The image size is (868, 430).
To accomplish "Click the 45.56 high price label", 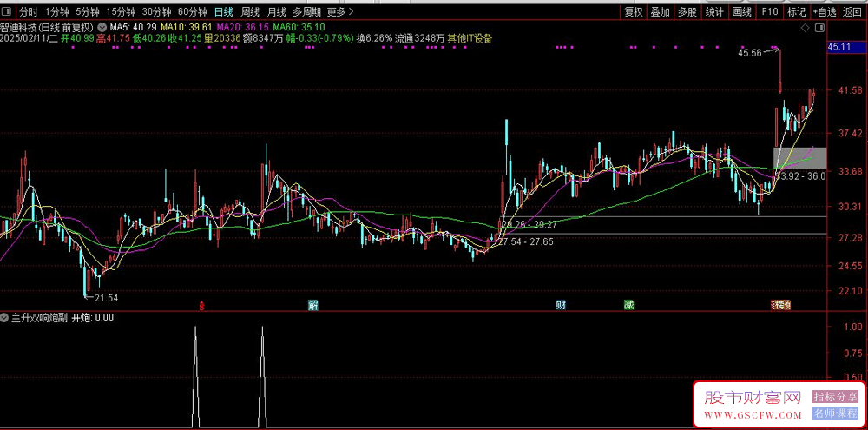I will [x=750, y=53].
